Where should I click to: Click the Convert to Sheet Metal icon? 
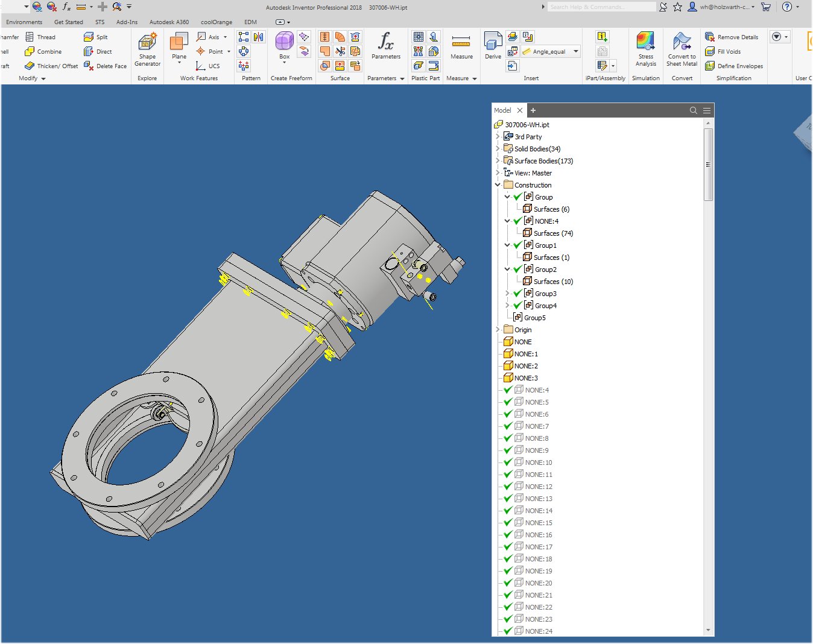tap(682, 51)
